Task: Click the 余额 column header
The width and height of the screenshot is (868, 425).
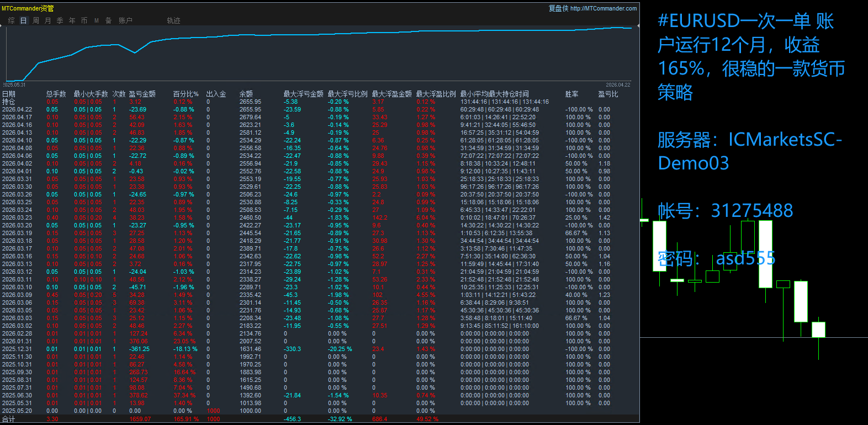Action: [246, 94]
